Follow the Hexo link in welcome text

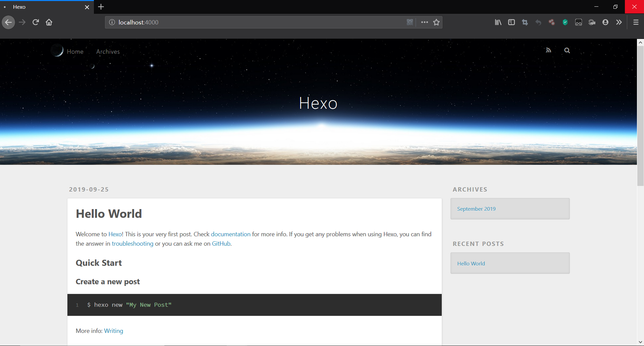pyautogui.click(x=115, y=234)
